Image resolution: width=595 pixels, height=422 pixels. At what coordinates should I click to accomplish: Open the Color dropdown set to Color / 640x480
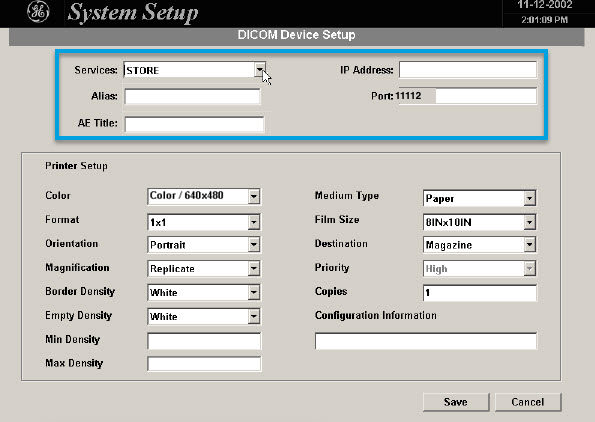pyautogui.click(x=204, y=196)
